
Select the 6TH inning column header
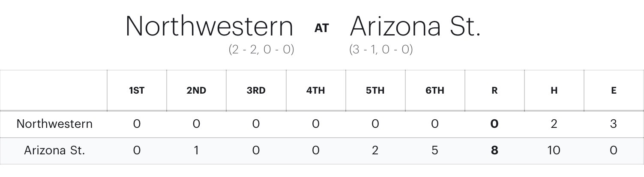434,91
